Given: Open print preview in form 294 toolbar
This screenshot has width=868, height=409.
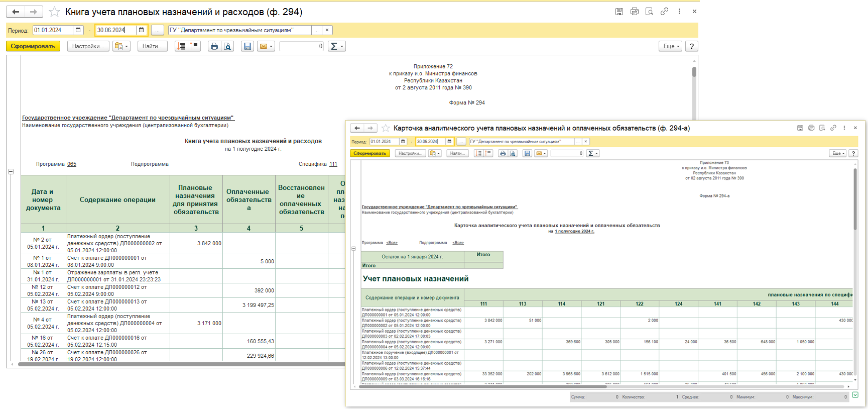Looking at the screenshot, I should (x=227, y=46).
